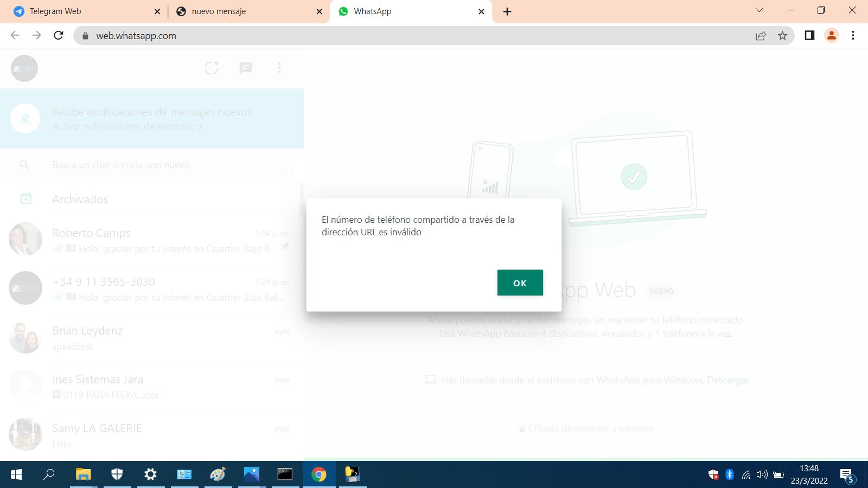The width and height of the screenshot is (868, 488).
Task: Open Chrome three-dot menu
Action: coord(853,35)
